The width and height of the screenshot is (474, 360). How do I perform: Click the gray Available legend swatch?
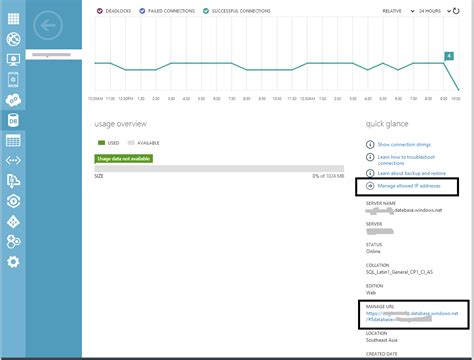(131, 143)
